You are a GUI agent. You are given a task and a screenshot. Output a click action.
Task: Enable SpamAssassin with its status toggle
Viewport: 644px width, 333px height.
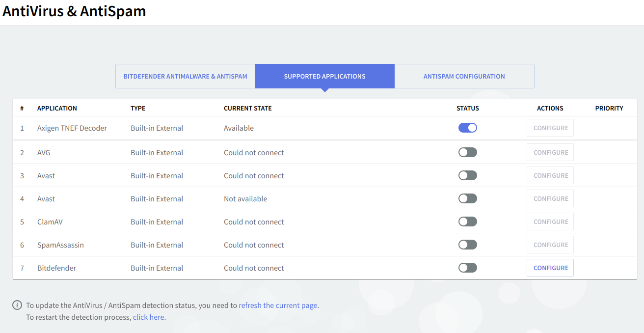(467, 245)
